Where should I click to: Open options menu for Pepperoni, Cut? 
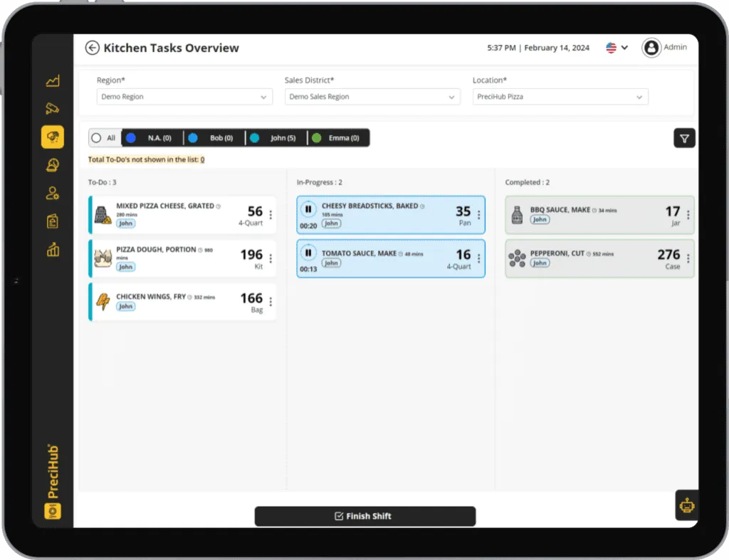pos(688,258)
